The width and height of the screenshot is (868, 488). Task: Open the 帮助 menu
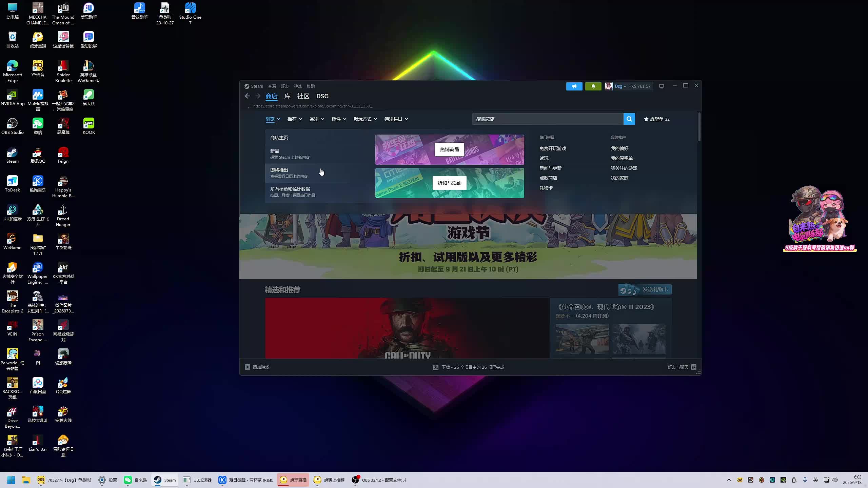pyautogui.click(x=311, y=86)
